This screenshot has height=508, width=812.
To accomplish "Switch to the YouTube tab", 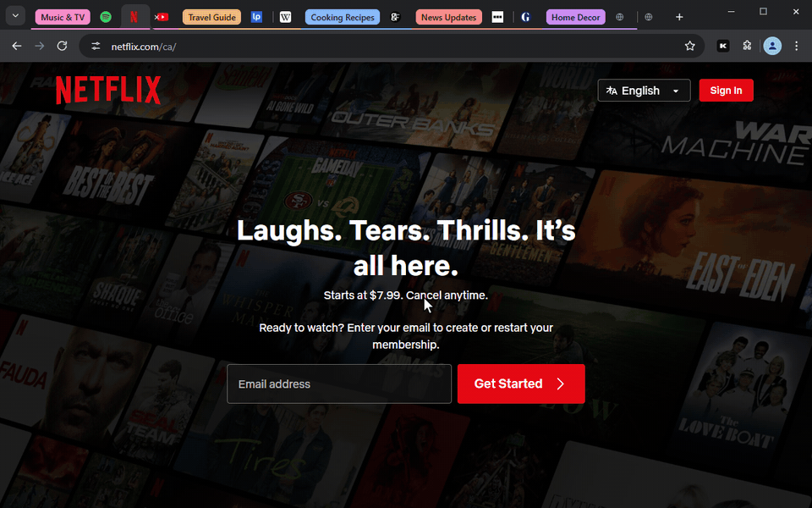I will pos(162,17).
